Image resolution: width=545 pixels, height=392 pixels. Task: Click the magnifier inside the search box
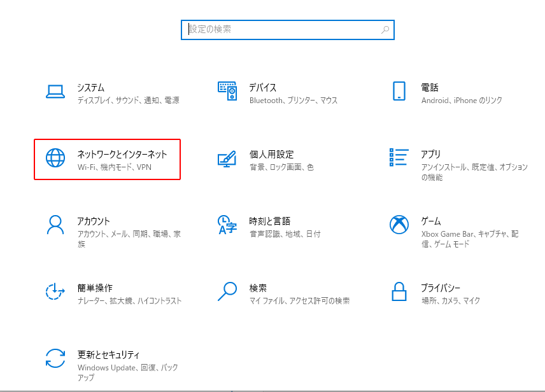(x=385, y=30)
